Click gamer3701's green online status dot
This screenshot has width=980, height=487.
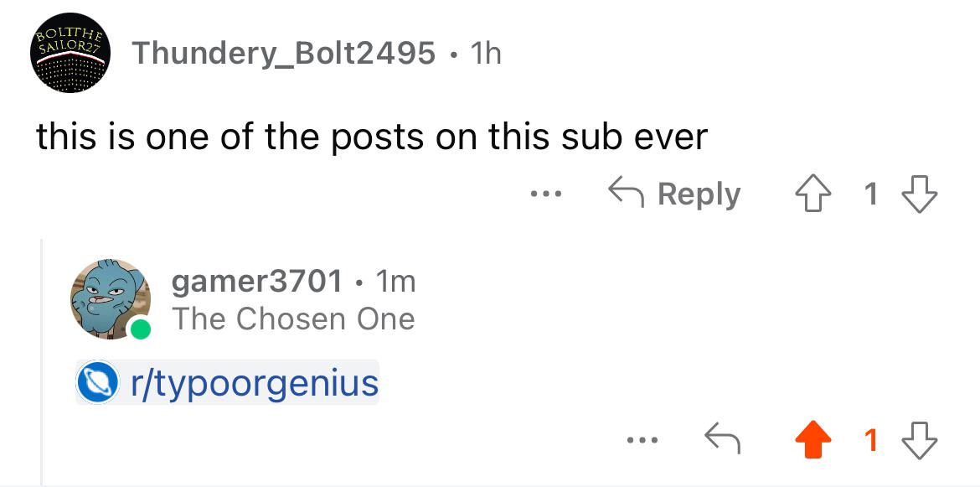click(141, 329)
